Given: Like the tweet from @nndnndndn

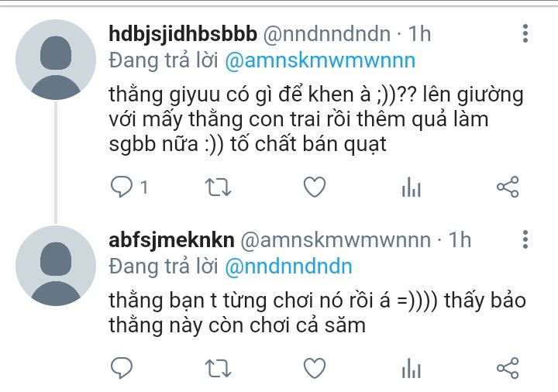Looking at the screenshot, I should pyautogui.click(x=315, y=187).
